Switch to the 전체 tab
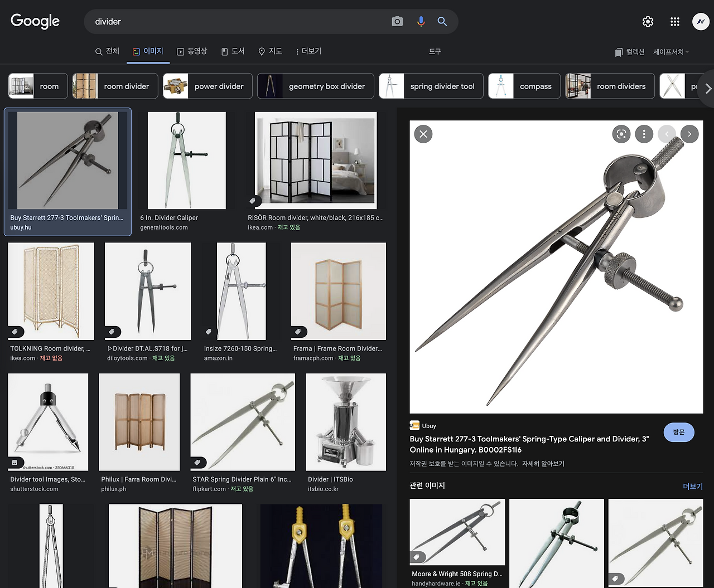 107,51
